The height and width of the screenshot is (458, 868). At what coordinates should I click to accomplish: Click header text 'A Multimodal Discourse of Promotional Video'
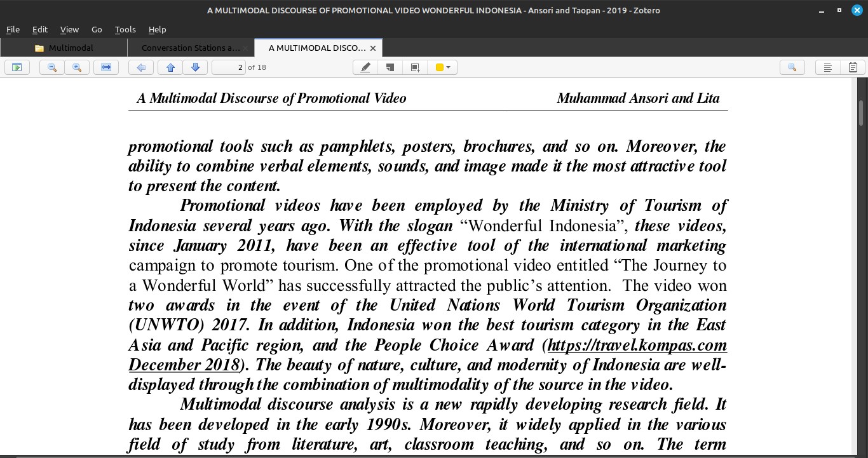(271, 98)
